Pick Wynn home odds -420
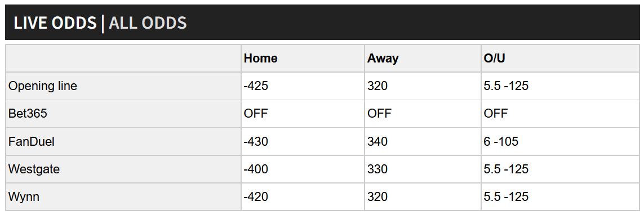Image resolution: width=644 pixels, height=215 pixels. click(x=256, y=196)
